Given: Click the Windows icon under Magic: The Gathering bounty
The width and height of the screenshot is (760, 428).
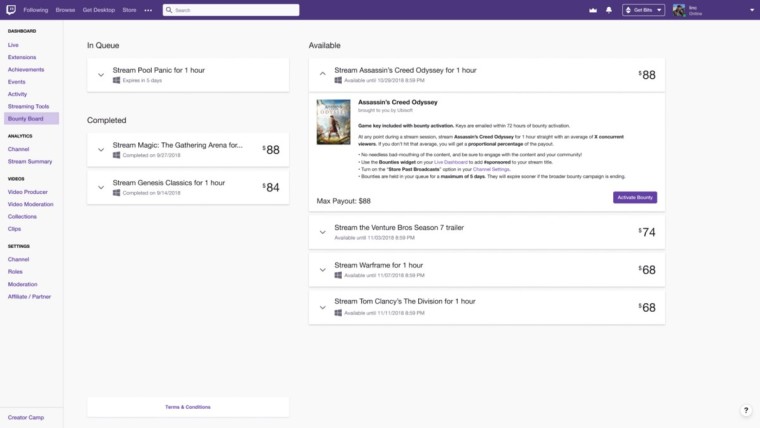Looking at the screenshot, I should click(x=116, y=155).
